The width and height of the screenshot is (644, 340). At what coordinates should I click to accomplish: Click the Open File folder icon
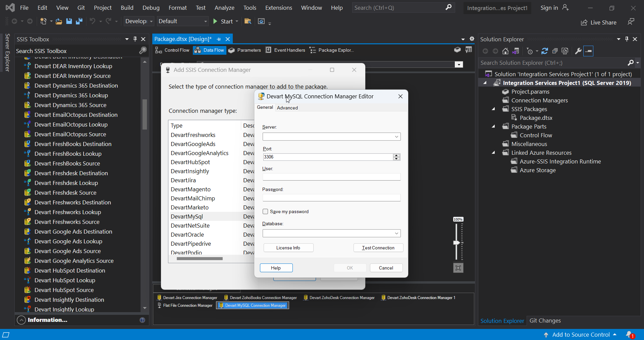pos(59,21)
